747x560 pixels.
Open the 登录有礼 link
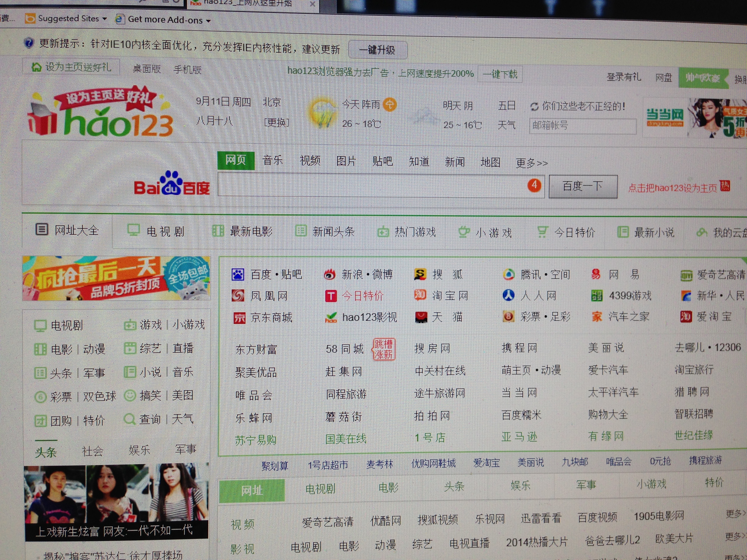(624, 77)
